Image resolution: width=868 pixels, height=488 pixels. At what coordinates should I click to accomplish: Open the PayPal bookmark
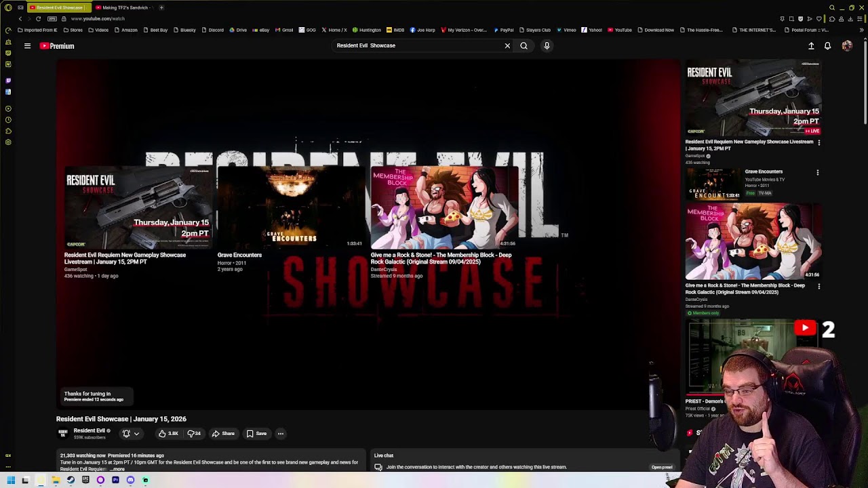pyautogui.click(x=504, y=30)
